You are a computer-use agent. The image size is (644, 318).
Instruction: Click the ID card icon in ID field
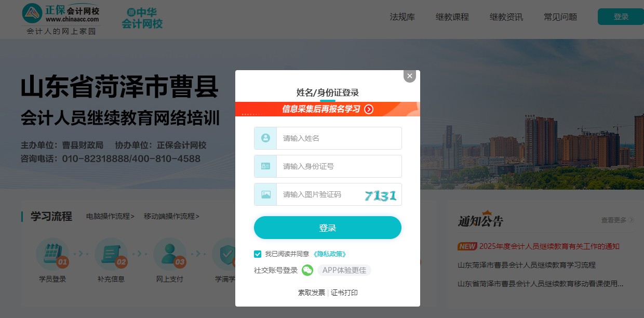click(265, 166)
